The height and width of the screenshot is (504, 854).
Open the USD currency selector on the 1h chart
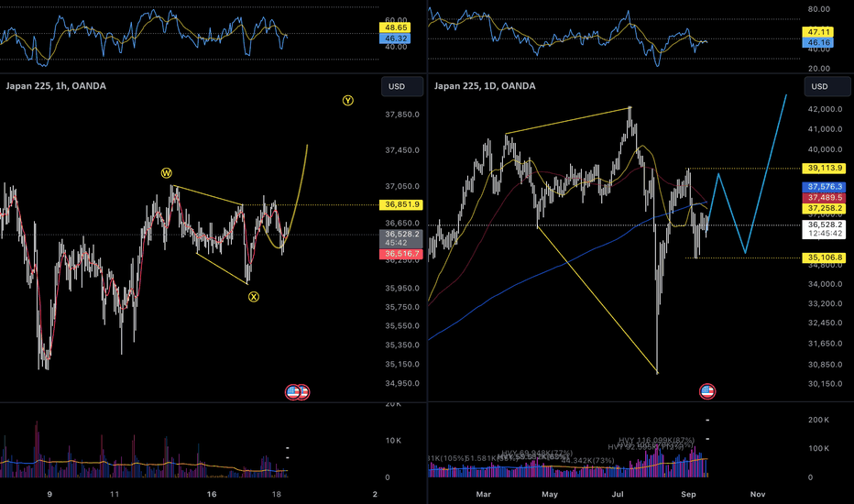click(402, 86)
